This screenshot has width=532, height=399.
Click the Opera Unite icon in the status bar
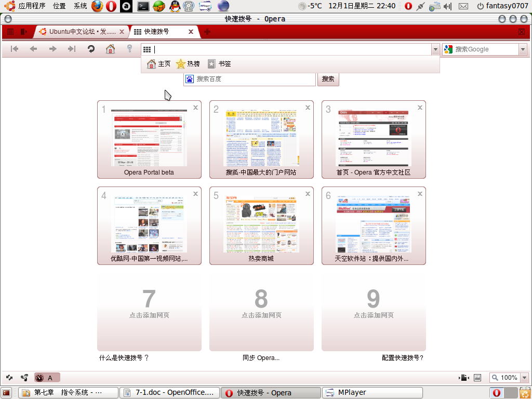[x=24, y=377]
